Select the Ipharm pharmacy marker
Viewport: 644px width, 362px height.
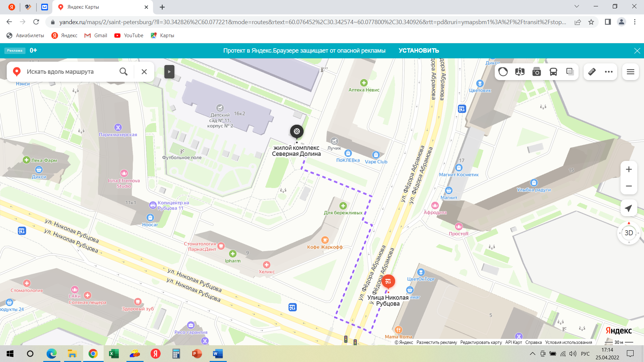pos(233,254)
